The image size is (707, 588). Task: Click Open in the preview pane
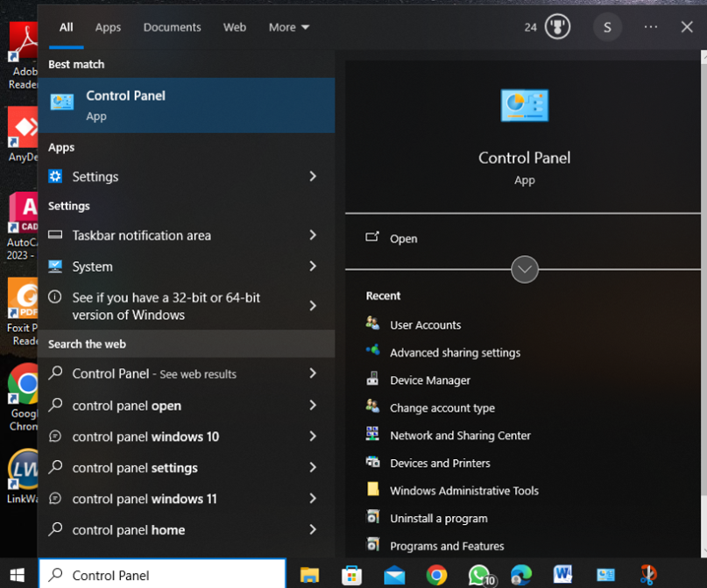click(403, 238)
